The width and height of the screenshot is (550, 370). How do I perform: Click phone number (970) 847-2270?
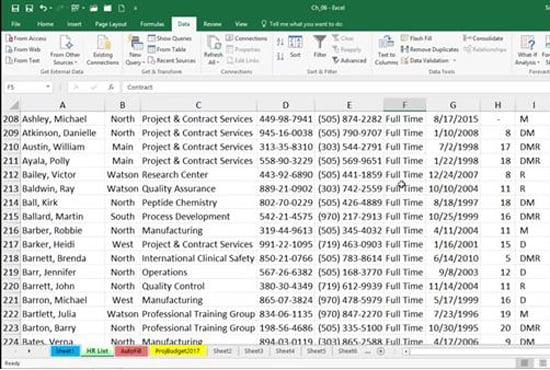(x=349, y=314)
